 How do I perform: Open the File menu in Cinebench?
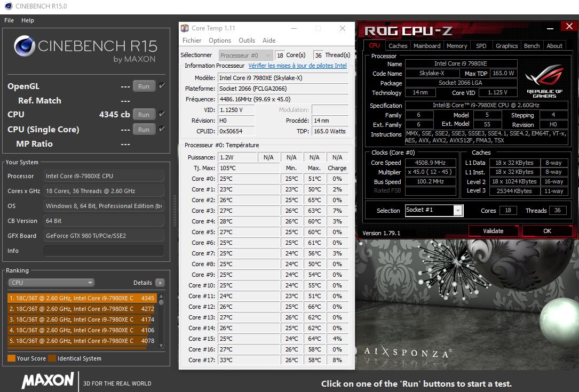click(9, 20)
